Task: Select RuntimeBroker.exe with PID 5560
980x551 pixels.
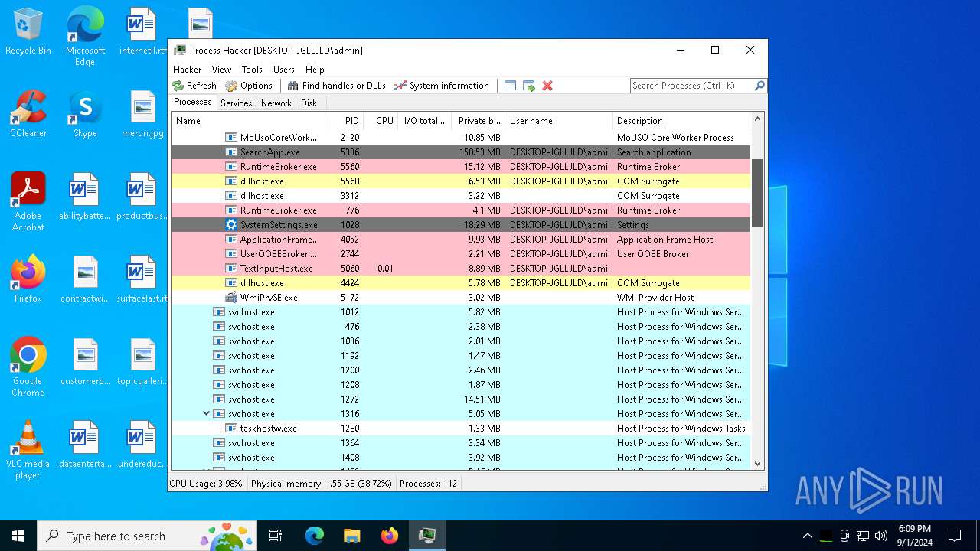Action: [461, 167]
